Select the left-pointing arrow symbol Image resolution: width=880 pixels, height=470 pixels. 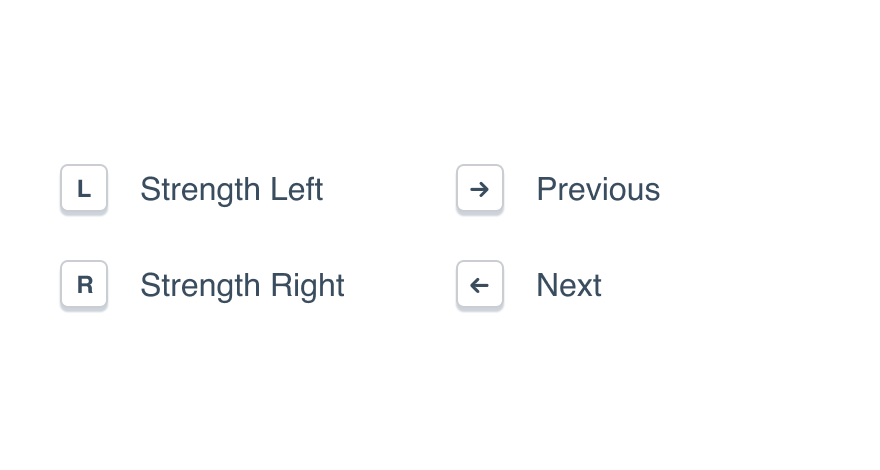coord(480,285)
